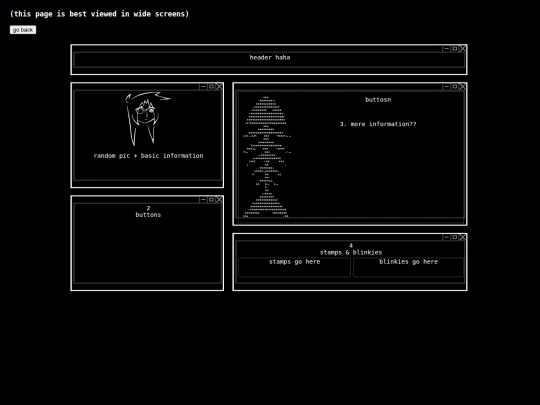Maximize the buttosn more information window
This screenshot has height=405, width=540.
coord(455,86)
